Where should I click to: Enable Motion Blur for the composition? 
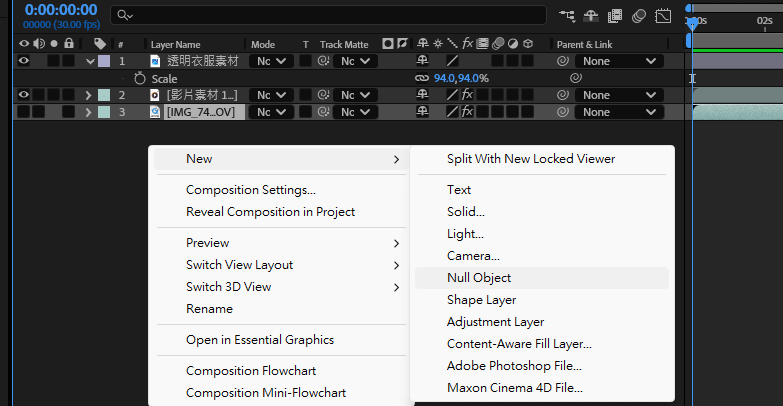(x=638, y=15)
